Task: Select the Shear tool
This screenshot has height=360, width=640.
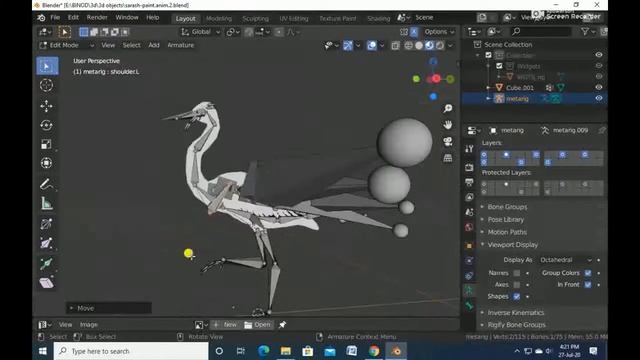Action: coord(47,282)
